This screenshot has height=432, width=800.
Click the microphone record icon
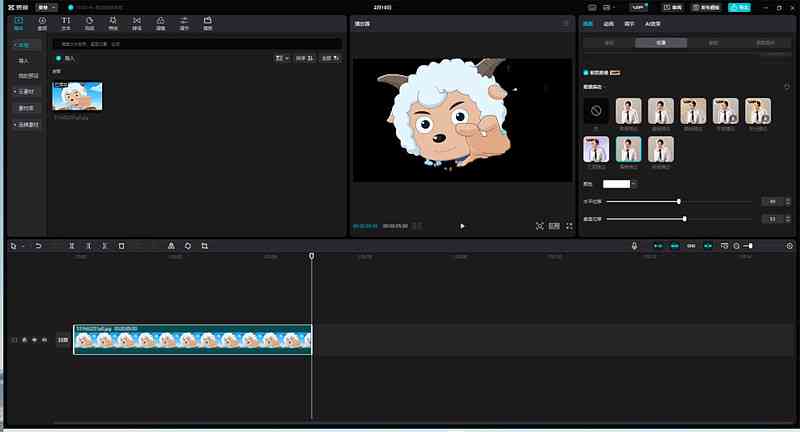click(634, 246)
